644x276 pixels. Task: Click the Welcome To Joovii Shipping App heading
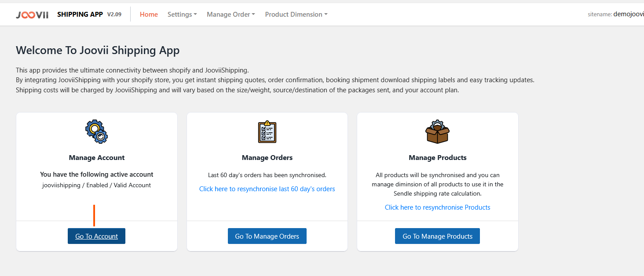98,50
